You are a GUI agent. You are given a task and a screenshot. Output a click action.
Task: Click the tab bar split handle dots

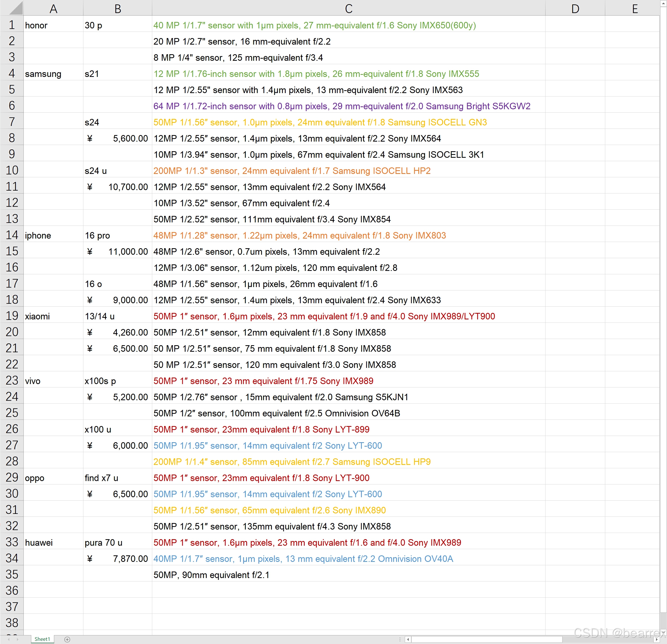(400, 639)
